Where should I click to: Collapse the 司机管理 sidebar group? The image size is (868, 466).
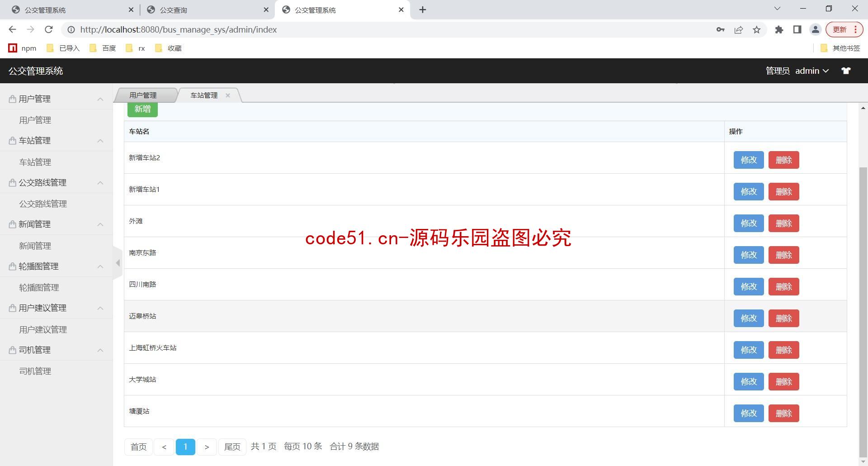click(x=56, y=350)
